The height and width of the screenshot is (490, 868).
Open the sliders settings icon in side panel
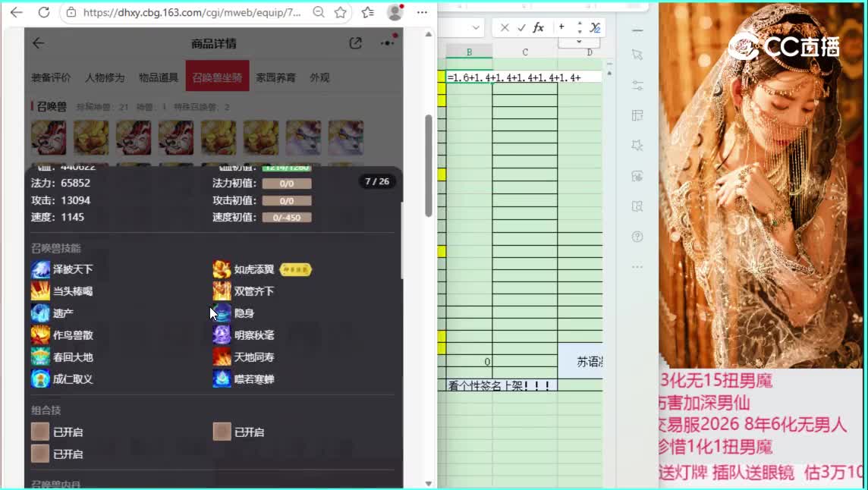coord(637,85)
